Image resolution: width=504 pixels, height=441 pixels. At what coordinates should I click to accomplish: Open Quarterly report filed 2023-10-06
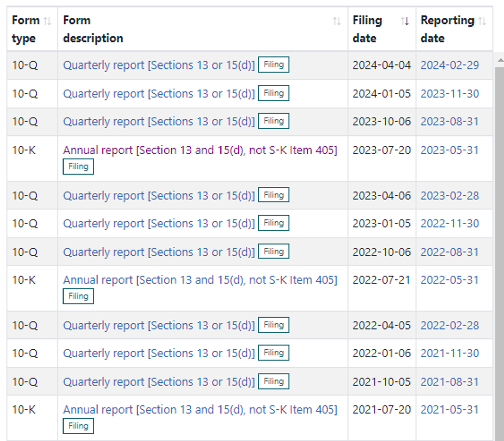159,122
